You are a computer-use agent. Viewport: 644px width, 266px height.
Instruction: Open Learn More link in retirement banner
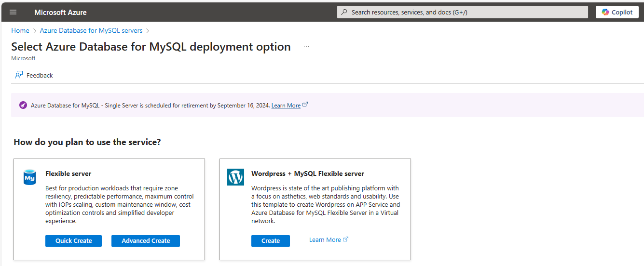286,105
